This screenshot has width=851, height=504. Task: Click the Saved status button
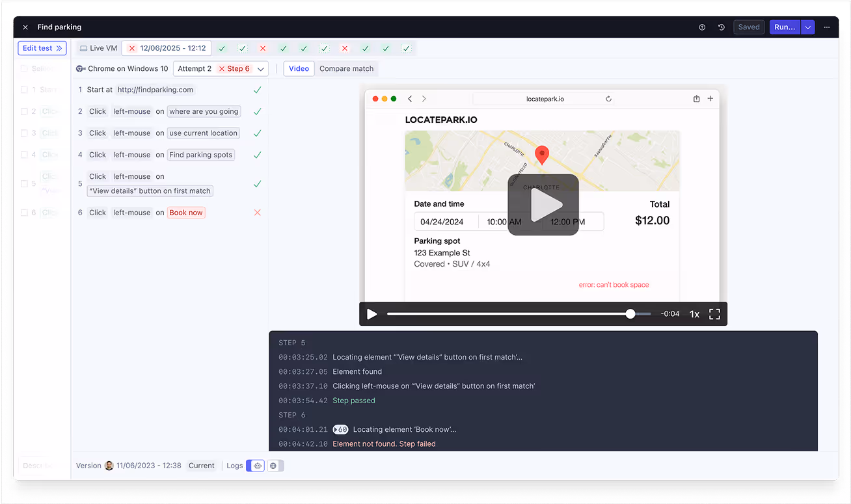[749, 27]
